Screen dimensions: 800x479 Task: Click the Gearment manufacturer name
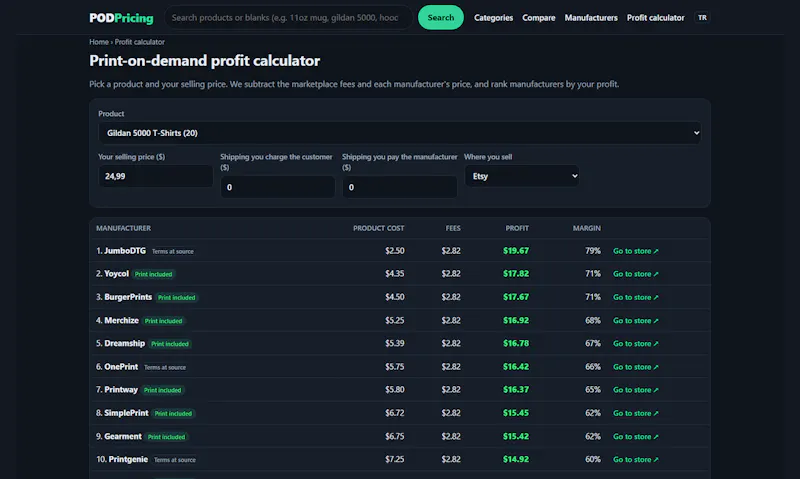123,437
